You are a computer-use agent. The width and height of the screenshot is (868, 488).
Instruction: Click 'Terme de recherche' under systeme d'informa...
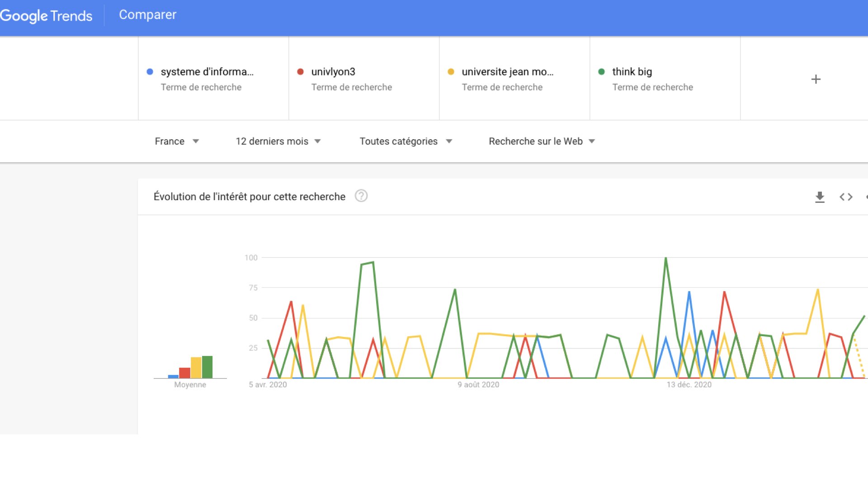[x=201, y=87]
